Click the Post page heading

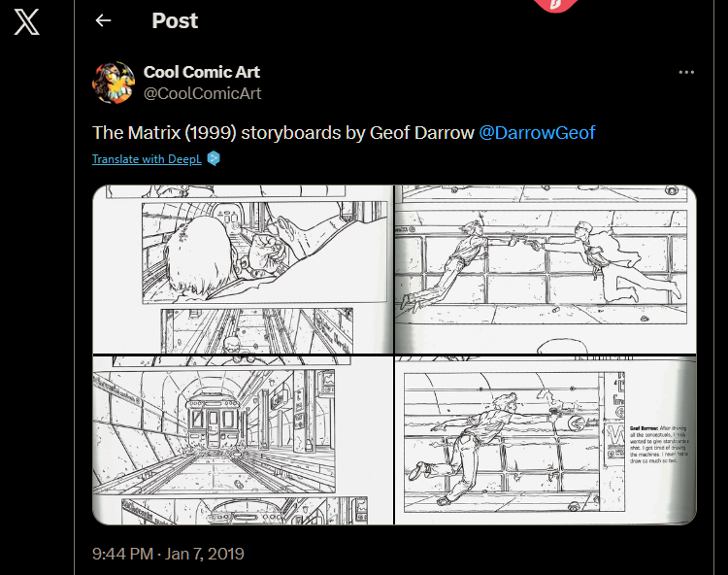coord(175,20)
